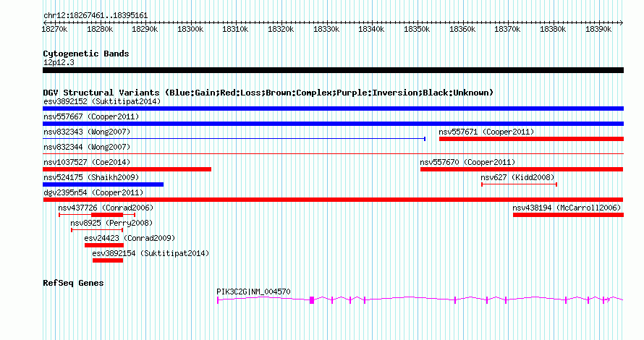Click the DGV Structural Variants track title
Image resolution: width=644 pixels, height=340 pixels.
click(x=268, y=93)
